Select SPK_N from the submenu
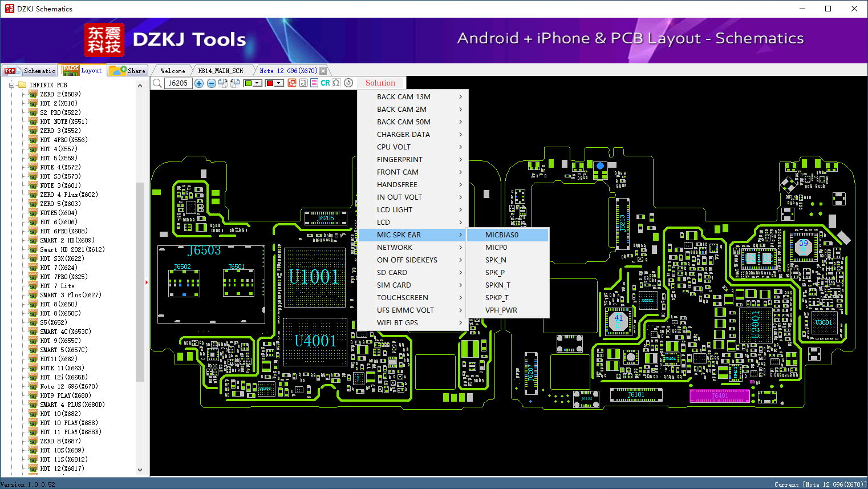Viewport: 868px width, 489px height. coord(508,260)
